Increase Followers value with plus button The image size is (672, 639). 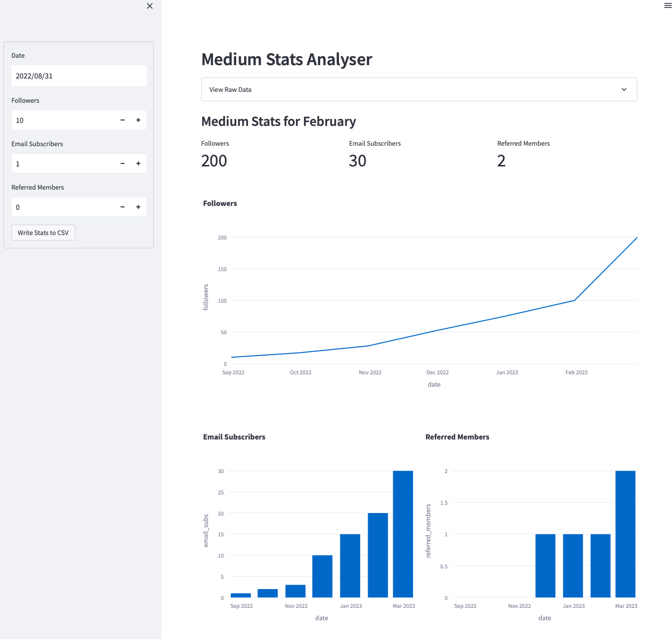pos(138,120)
